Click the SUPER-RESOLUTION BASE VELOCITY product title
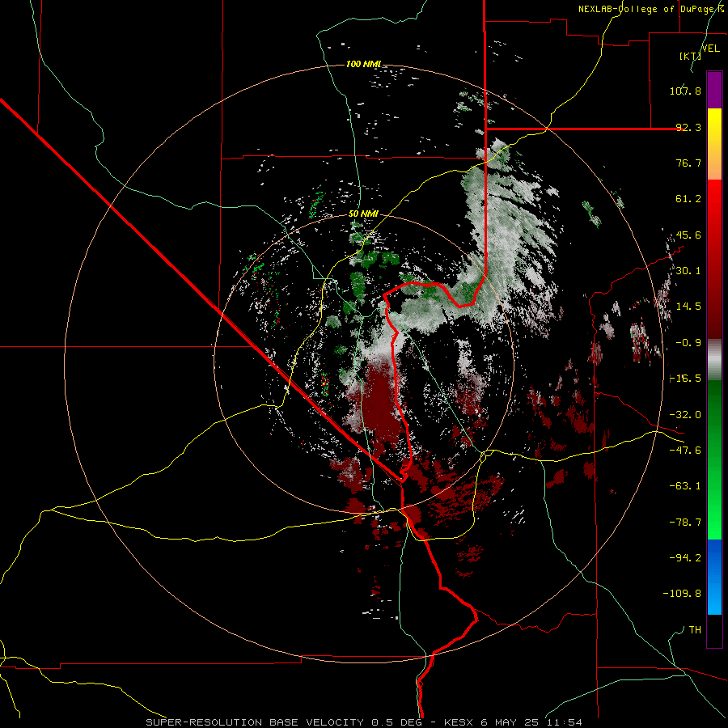Viewport: 728px width, 728px height. click(x=256, y=722)
